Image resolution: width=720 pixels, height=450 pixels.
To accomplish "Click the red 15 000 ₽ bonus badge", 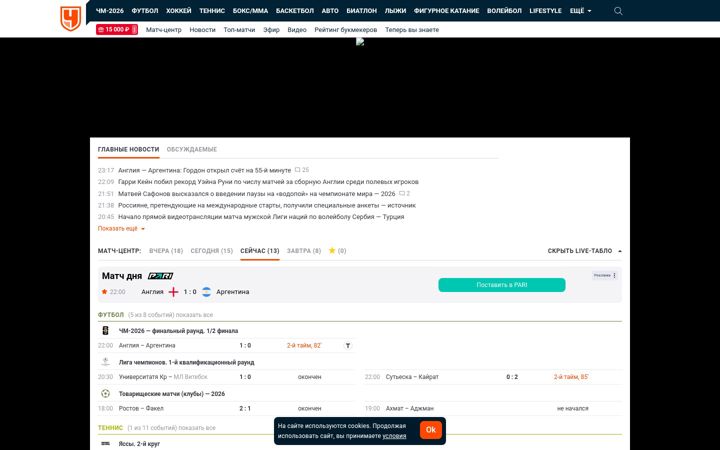I will pos(117,29).
